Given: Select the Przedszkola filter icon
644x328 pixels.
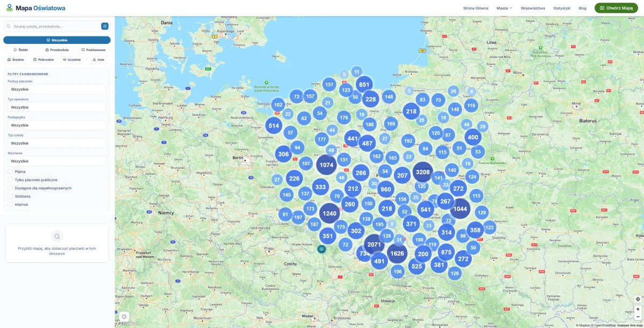Looking at the screenshot, I should click(47, 49).
